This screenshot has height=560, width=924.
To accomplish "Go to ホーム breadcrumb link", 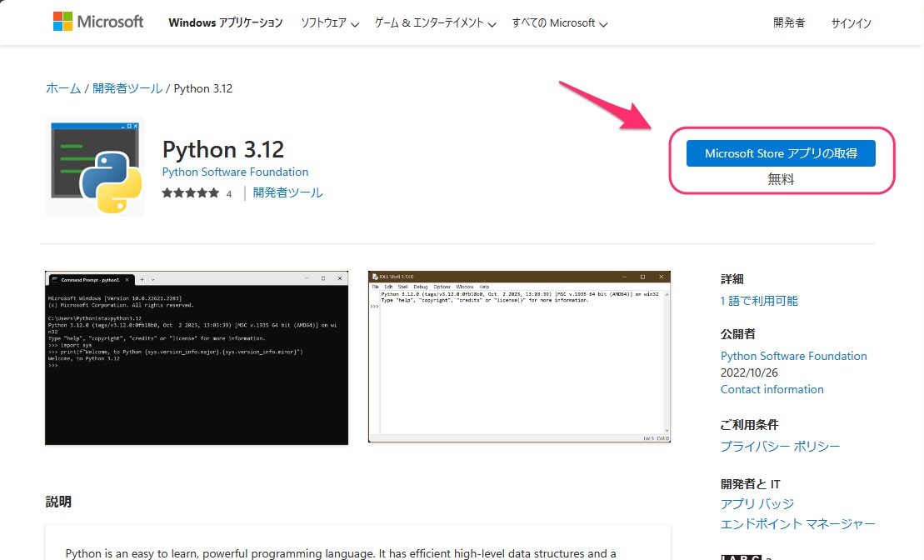I will 63,88.
